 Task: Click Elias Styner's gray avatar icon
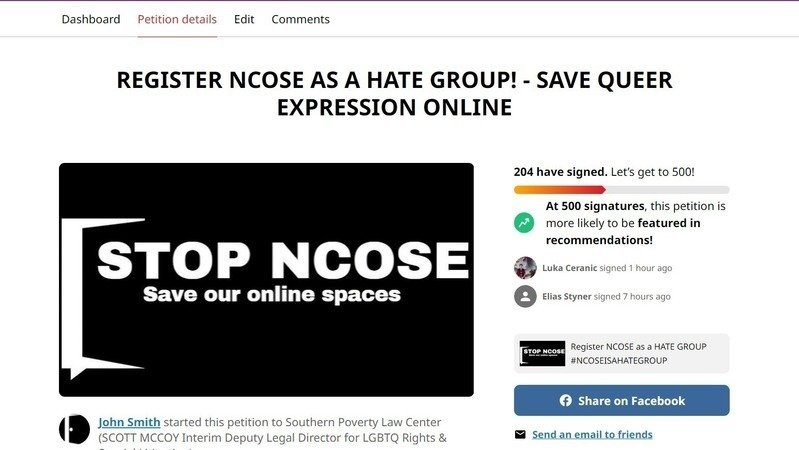(525, 297)
